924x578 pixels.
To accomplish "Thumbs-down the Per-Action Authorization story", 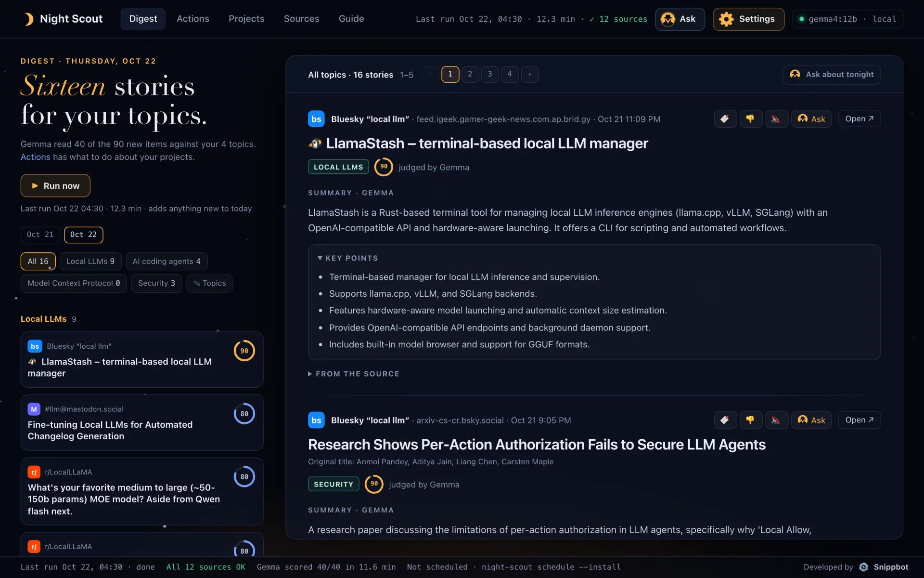I will click(x=751, y=420).
